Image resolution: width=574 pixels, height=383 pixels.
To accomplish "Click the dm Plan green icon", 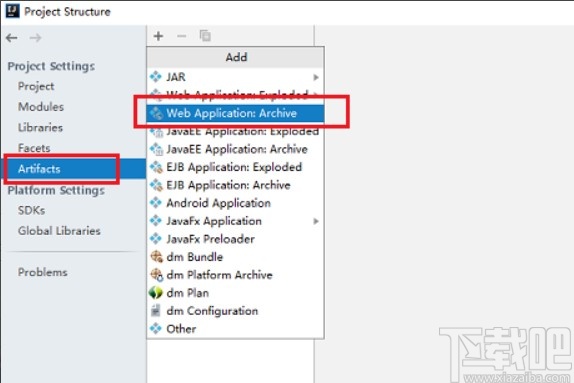I will tap(156, 293).
